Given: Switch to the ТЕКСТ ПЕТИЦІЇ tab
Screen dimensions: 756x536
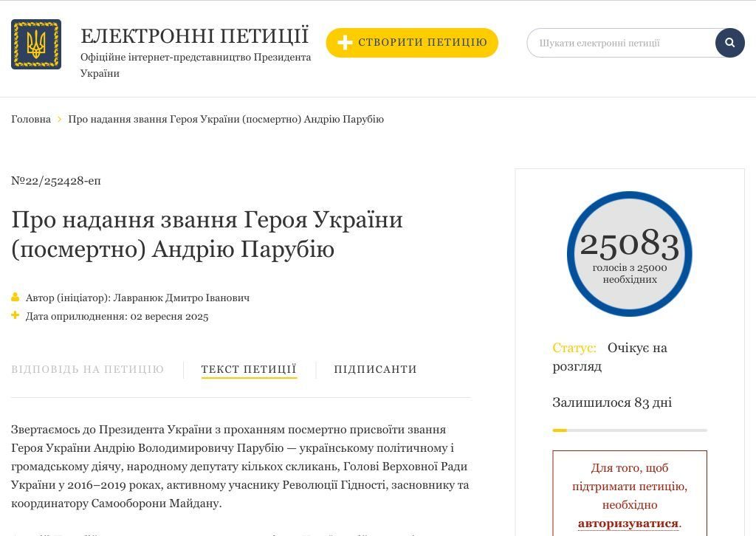Looking at the screenshot, I should [x=249, y=369].
